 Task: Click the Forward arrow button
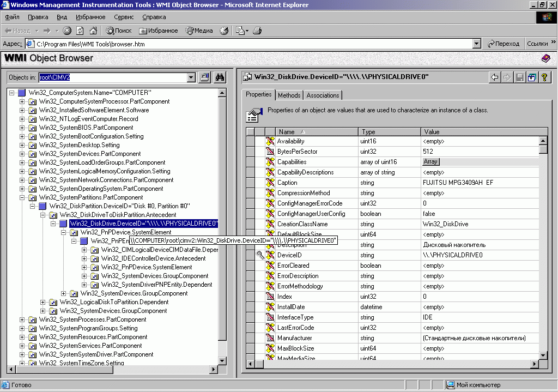pos(47,31)
